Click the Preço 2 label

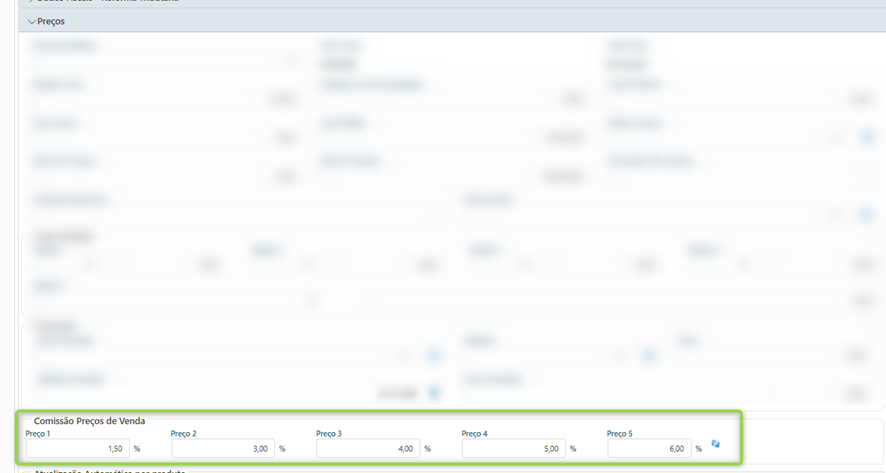[x=183, y=434]
